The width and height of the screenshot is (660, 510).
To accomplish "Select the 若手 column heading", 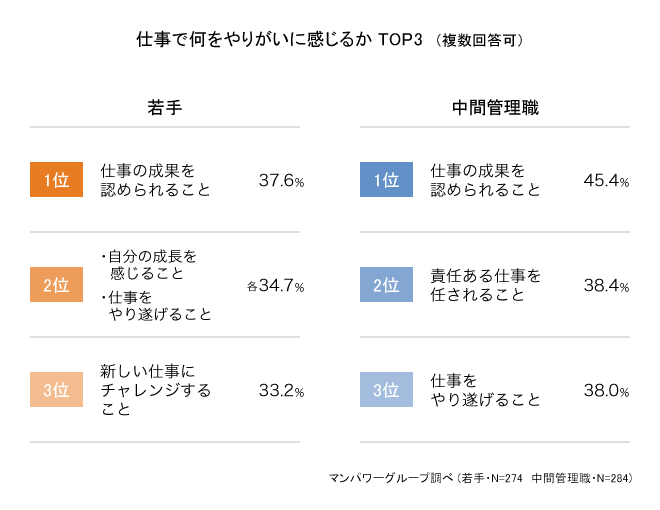I will [165, 108].
